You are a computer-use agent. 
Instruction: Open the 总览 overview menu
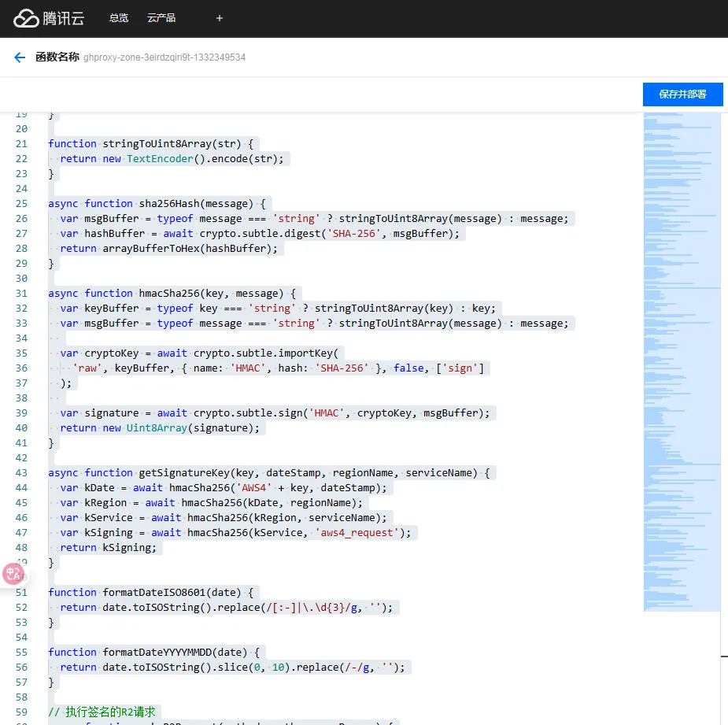coord(119,18)
